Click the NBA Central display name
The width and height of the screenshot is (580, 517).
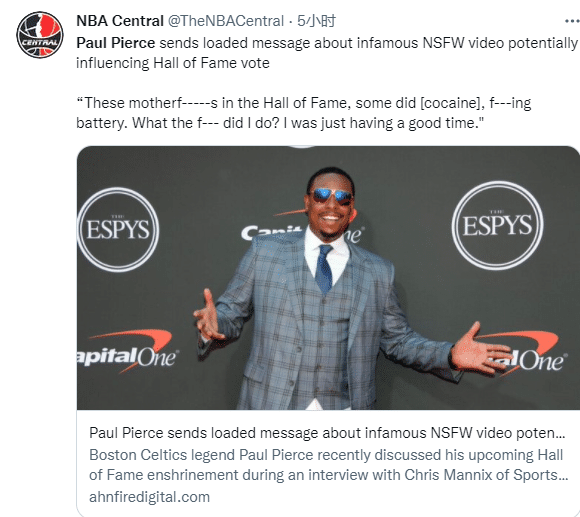120,21
